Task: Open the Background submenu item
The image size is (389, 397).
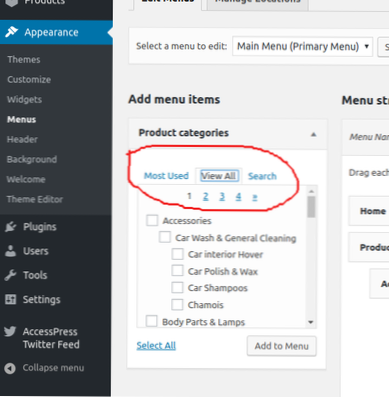Action: (32, 159)
